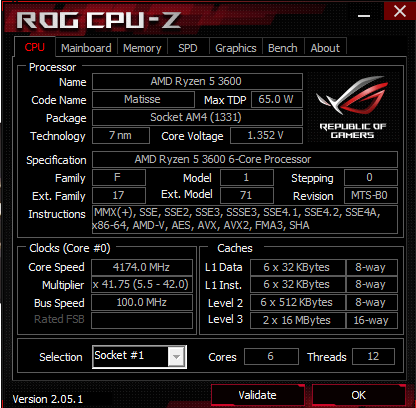Open the Socket #1 selection dropdown arrow

tap(176, 357)
